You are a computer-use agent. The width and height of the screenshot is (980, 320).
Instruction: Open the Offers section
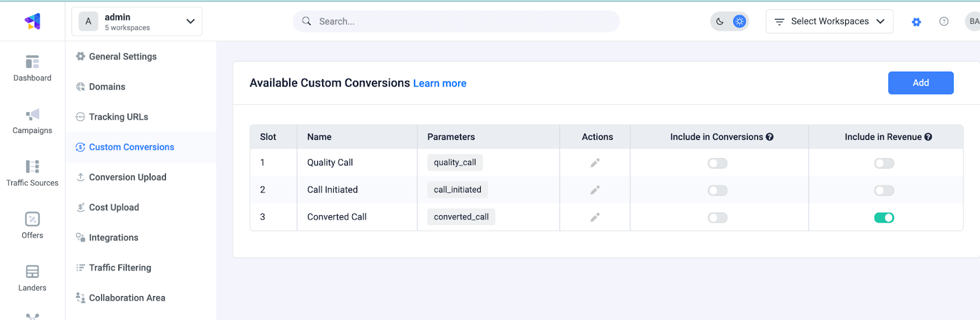coord(32,226)
